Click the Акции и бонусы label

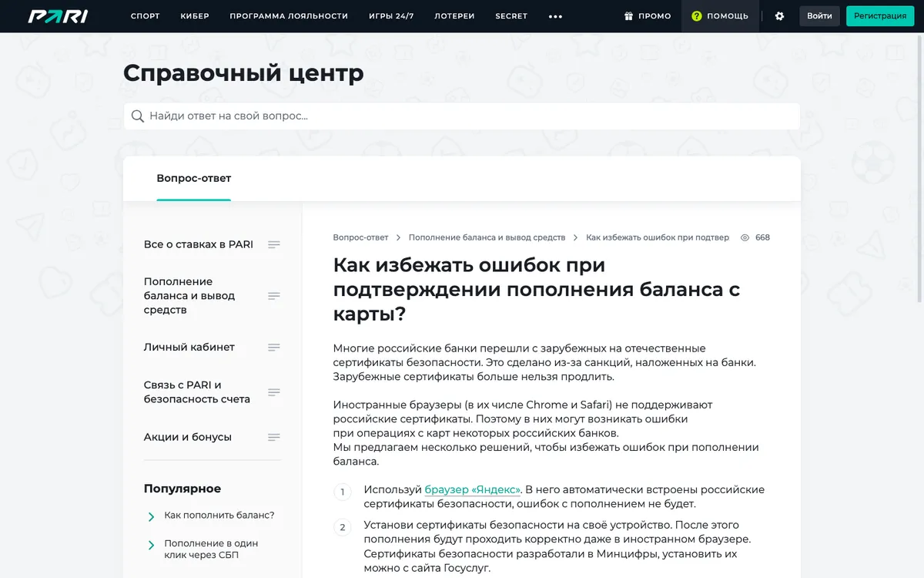pyautogui.click(x=188, y=437)
